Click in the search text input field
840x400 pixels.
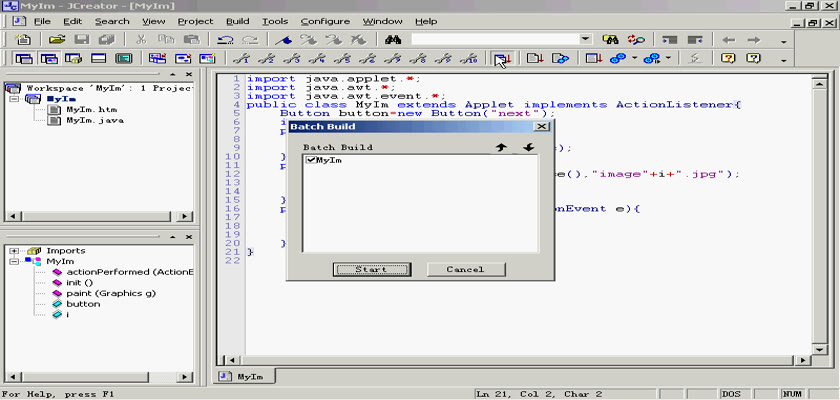[495, 40]
